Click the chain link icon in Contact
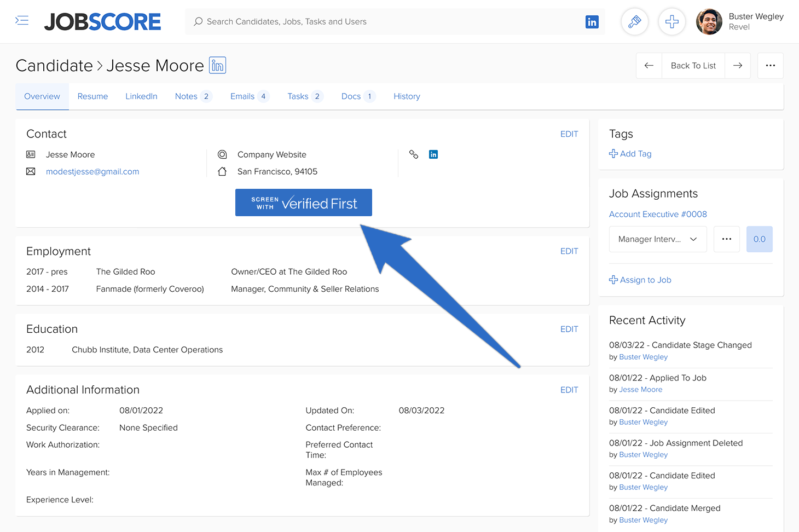This screenshot has height=532, width=799. (x=414, y=154)
